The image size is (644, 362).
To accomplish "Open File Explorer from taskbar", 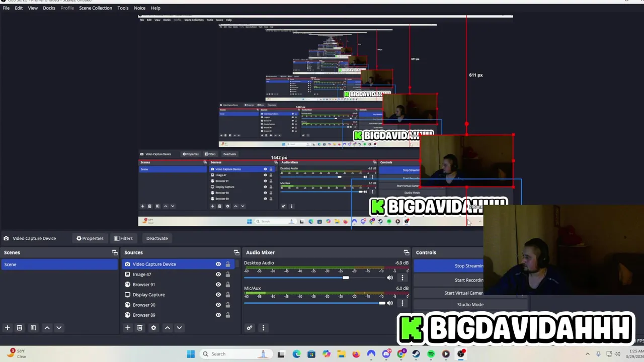I will (x=341, y=354).
